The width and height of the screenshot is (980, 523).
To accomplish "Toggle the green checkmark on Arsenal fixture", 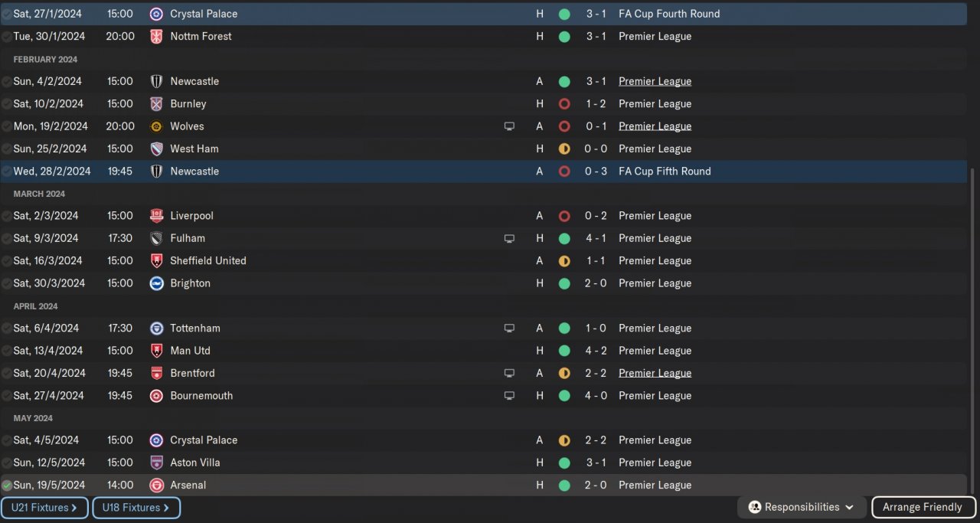I will 7,485.
